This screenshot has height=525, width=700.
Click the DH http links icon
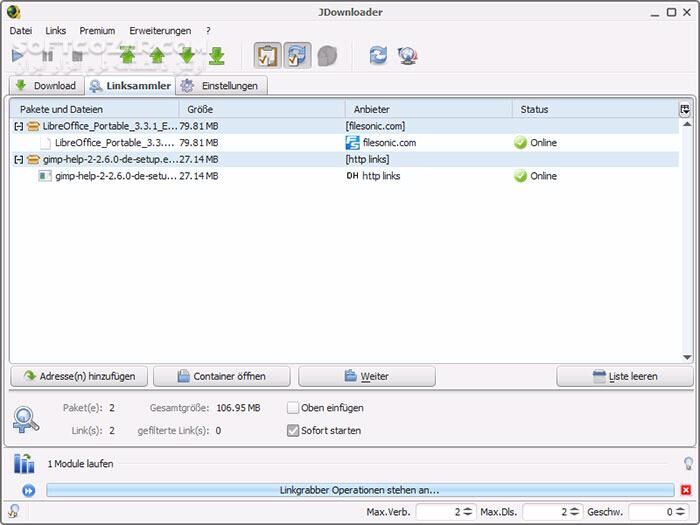(352, 176)
